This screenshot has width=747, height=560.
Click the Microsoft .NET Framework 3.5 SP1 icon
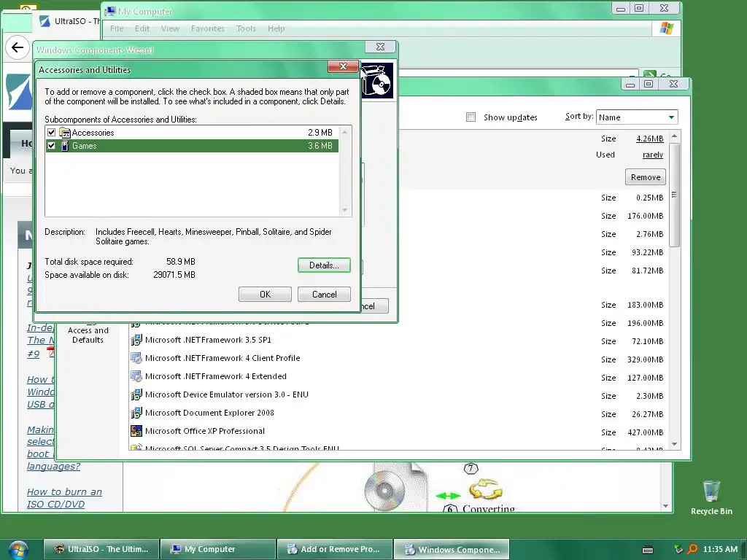click(136, 340)
